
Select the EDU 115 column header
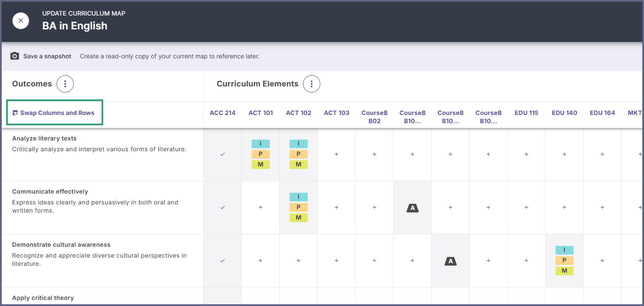[x=527, y=113]
